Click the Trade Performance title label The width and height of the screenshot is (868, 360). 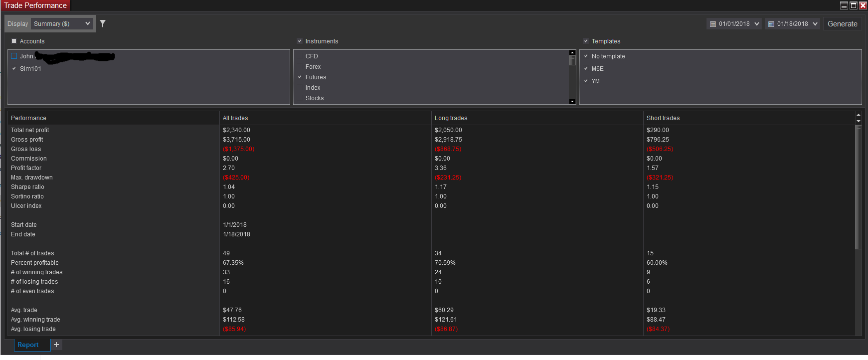click(35, 5)
